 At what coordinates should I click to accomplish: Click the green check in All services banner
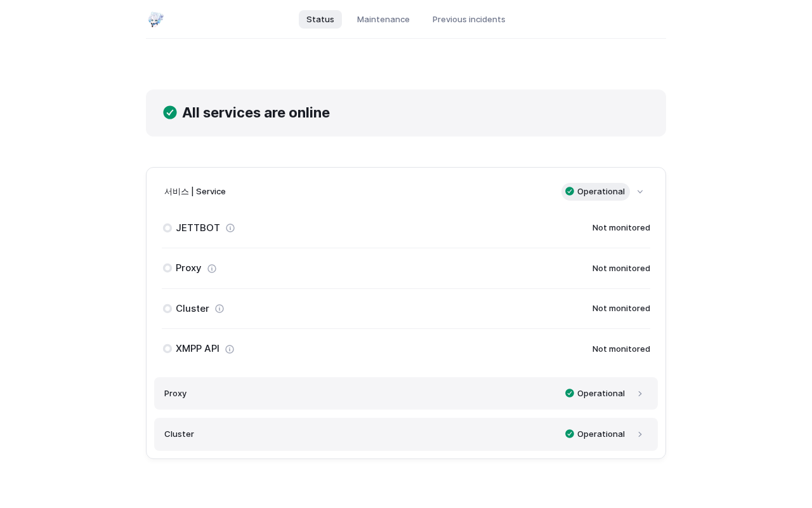(170, 112)
